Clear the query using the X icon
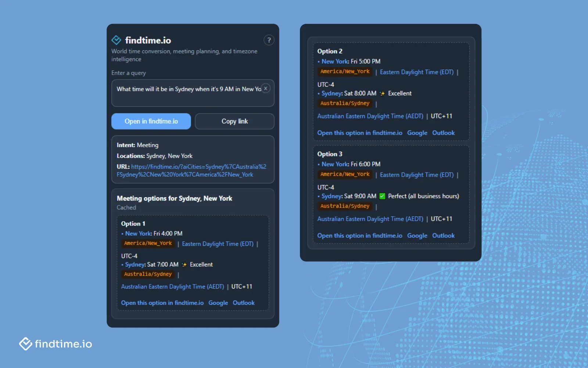Viewport: 588px width, 368px height. point(265,88)
